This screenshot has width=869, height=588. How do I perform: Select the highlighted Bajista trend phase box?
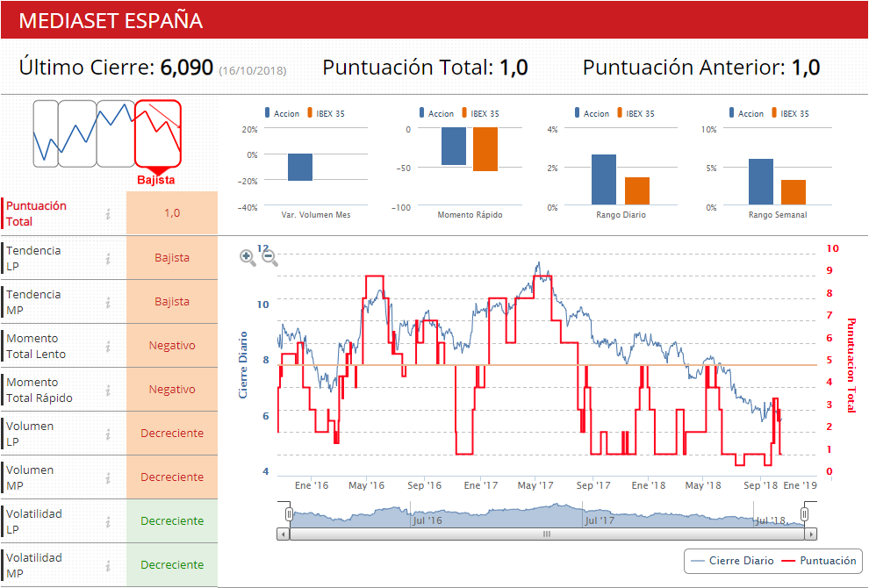pos(158,133)
